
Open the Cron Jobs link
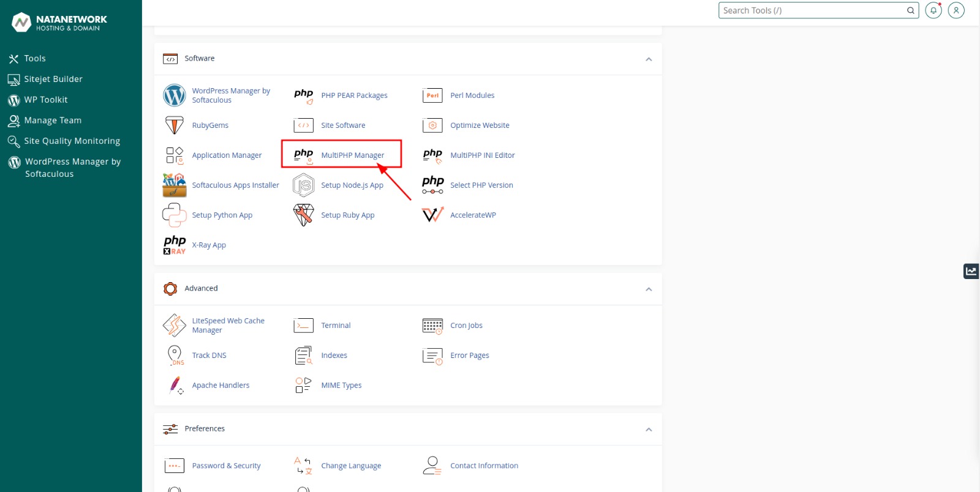coord(466,326)
